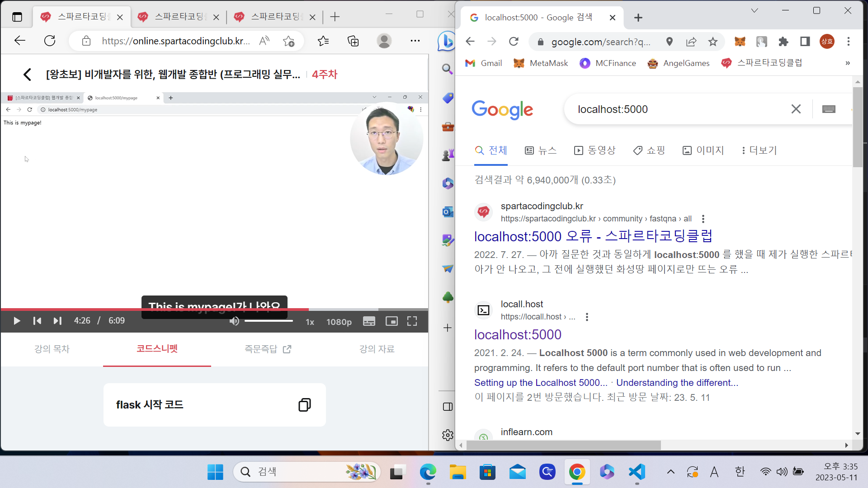
Task: Skip to previous lecture track
Action: [x=38, y=321]
